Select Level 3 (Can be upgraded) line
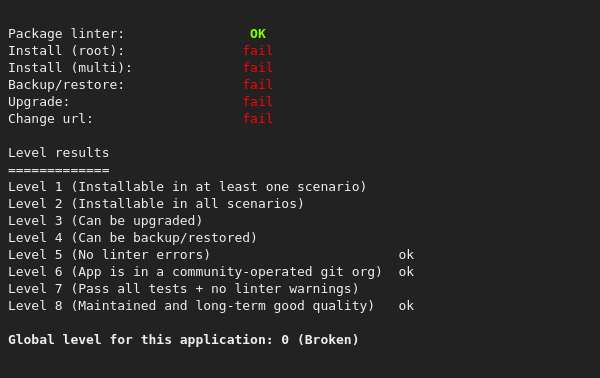600x378 pixels. coord(105,221)
